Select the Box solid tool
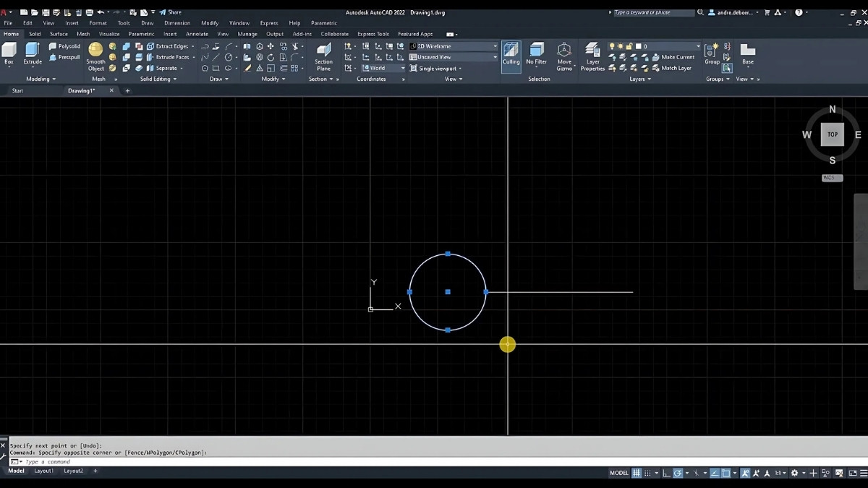The height and width of the screenshot is (488, 868). pos(9,53)
